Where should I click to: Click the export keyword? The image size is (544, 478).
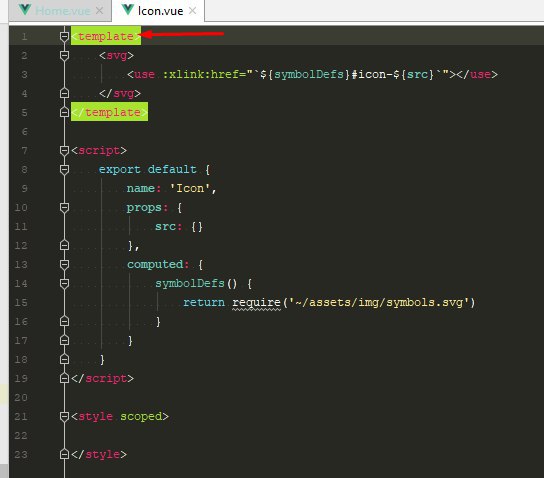pyautogui.click(x=120, y=170)
